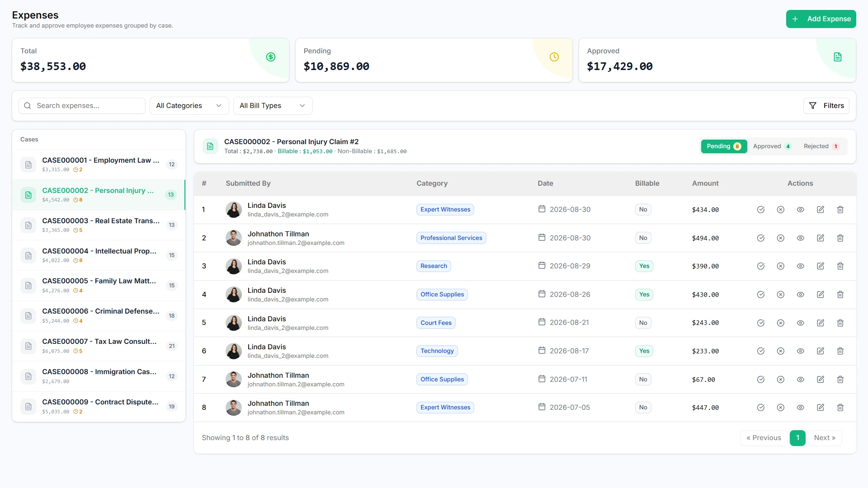Open the All Bill Types dropdown
868x488 pixels.
pos(273,106)
